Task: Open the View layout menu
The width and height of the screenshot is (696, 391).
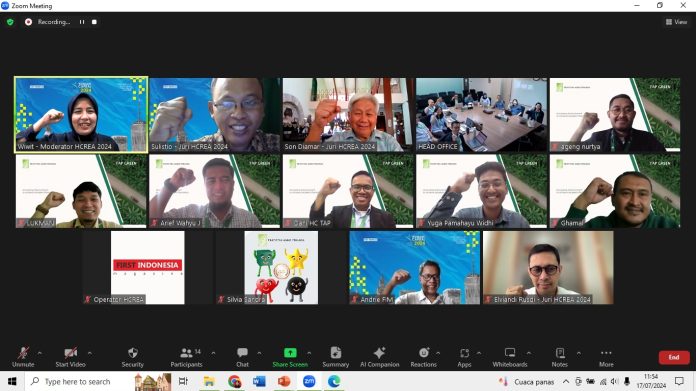Action: click(x=676, y=22)
